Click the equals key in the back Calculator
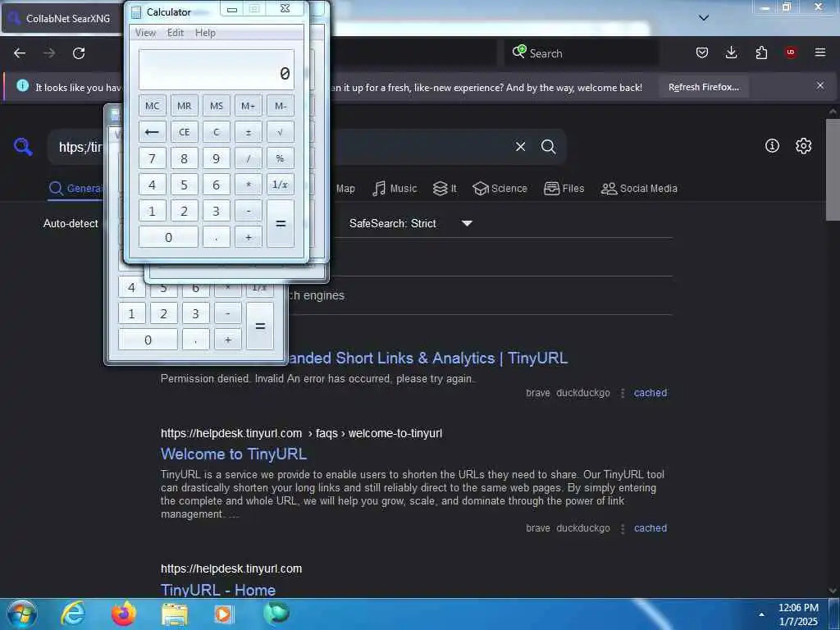This screenshot has height=630, width=840. point(260,326)
